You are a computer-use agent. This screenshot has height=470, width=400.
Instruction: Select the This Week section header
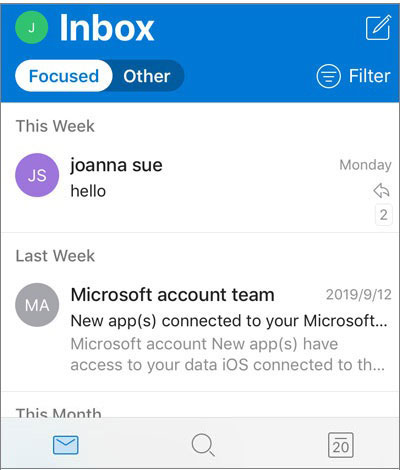click(55, 126)
